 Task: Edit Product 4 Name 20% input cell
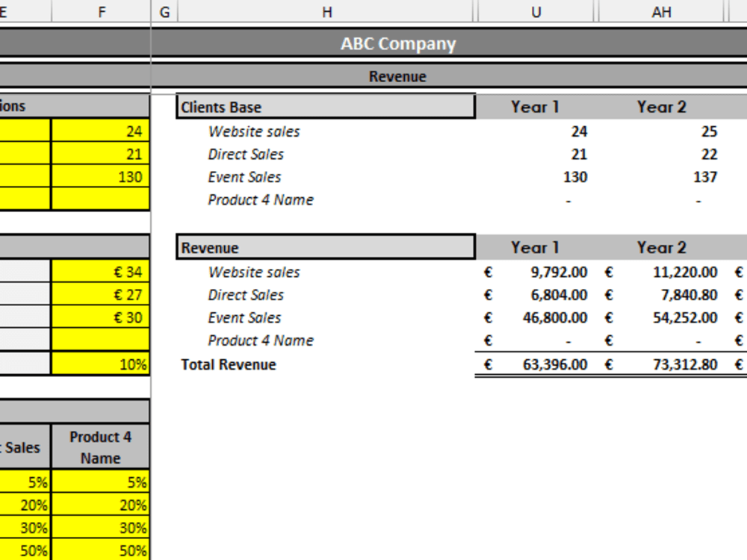point(100,505)
